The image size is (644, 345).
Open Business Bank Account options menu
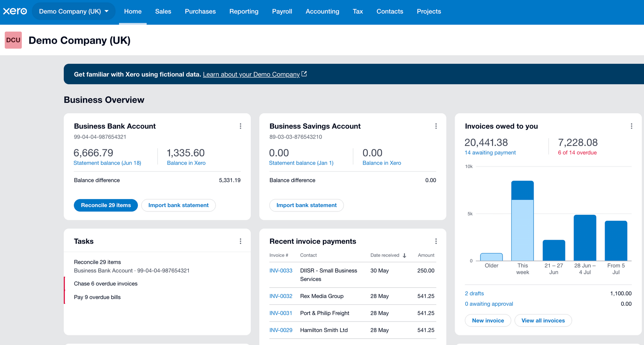point(240,126)
